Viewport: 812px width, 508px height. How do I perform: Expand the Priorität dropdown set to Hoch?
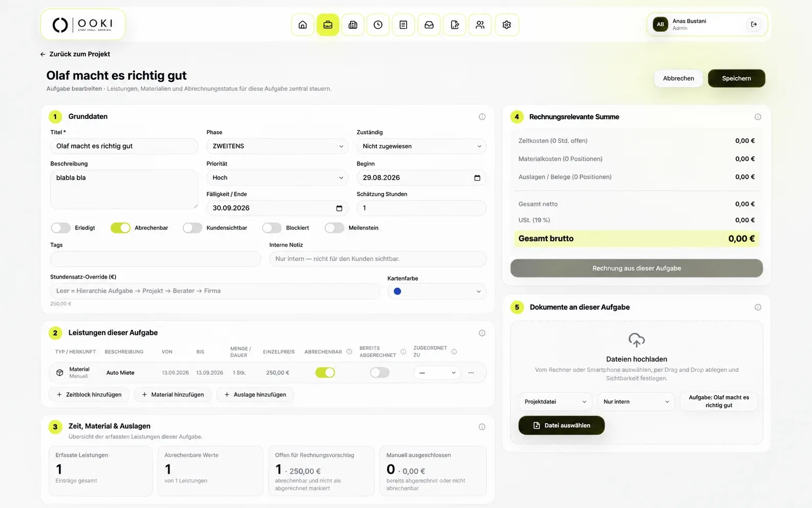click(x=277, y=178)
